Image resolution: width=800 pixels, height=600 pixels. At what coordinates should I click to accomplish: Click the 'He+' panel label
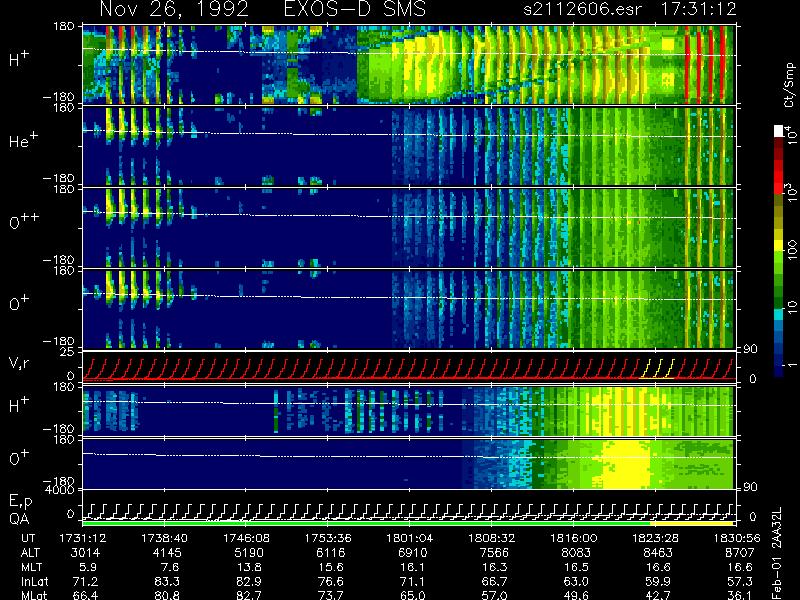point(22,140)
